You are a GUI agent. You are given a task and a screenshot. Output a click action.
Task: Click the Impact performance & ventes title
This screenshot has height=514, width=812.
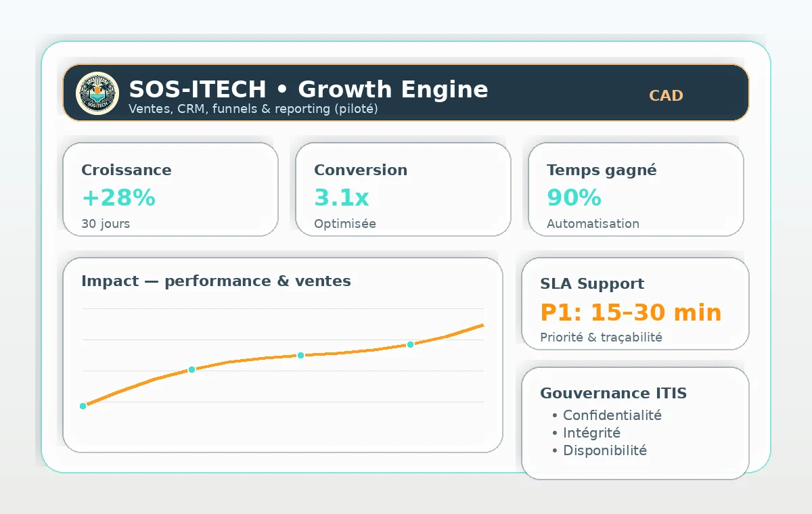[x=216, y=281]
